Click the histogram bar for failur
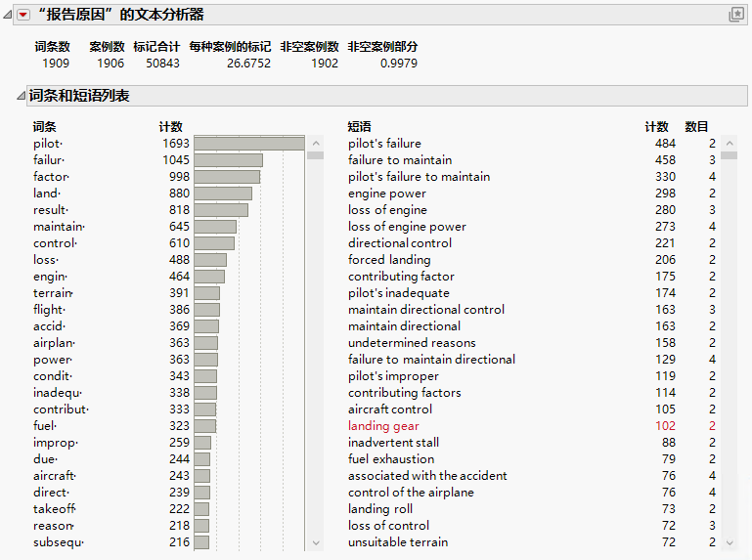Image resolution: width=752 pixels, height=560 pixels. (x=228, y=160)
